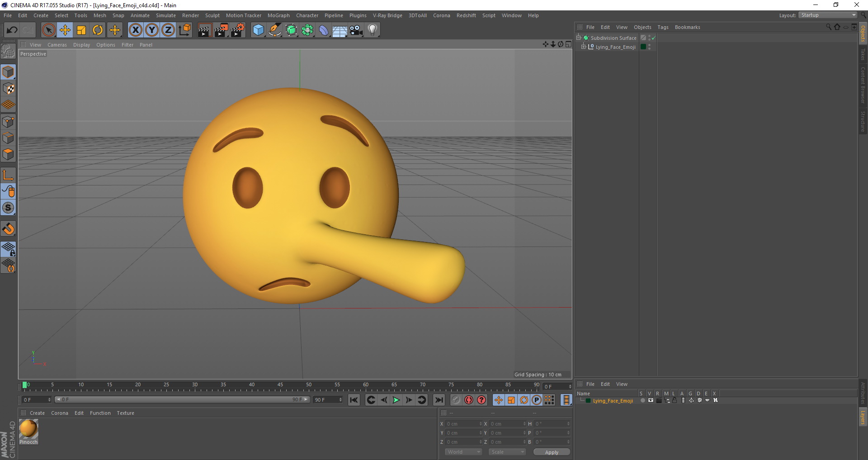The width and height of the screenshot is (868, 460).
Task: Toggle Lying_Face_Emoji layer visible eye icon
Action: [x=651, y=400]
